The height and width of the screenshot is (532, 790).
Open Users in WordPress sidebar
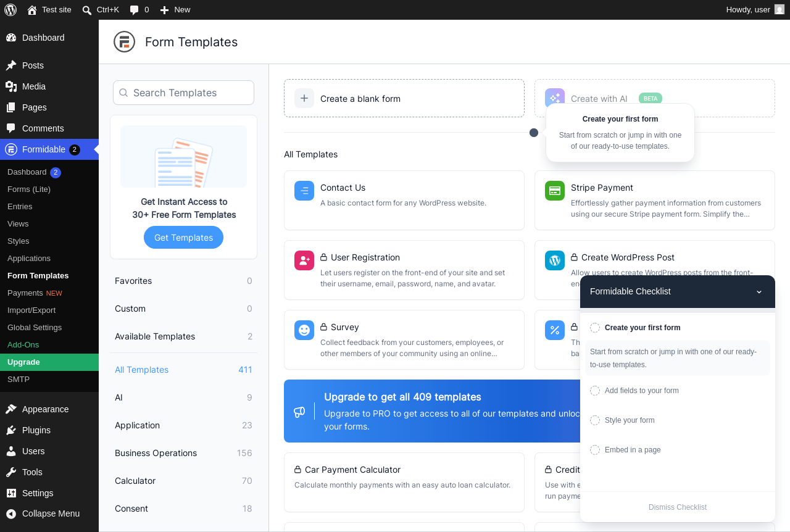(x=49, y=451)
